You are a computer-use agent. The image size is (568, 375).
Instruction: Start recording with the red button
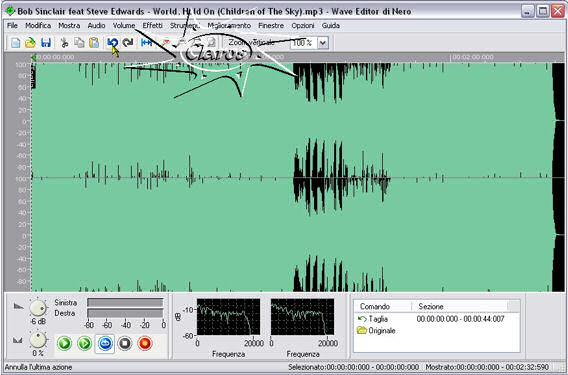[x=145, y=343]
